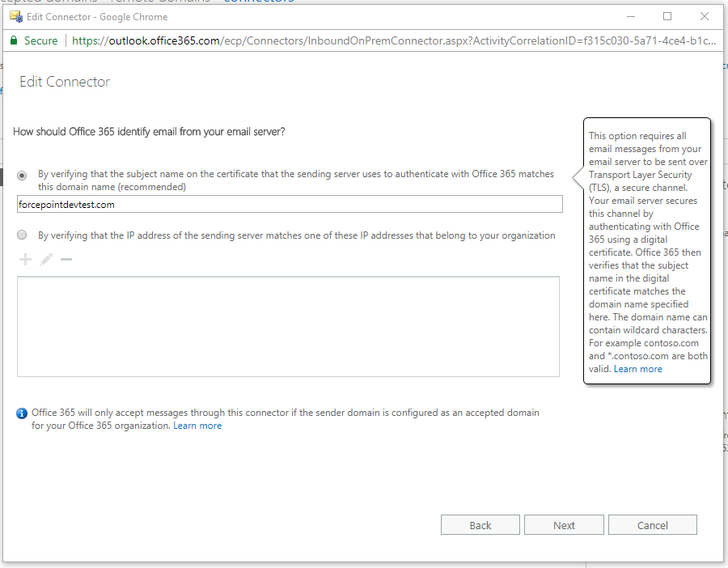Proceed with the Next button
Image resolution: width=728 pixels, height=568 pixels.
click(x=564, y=525)
